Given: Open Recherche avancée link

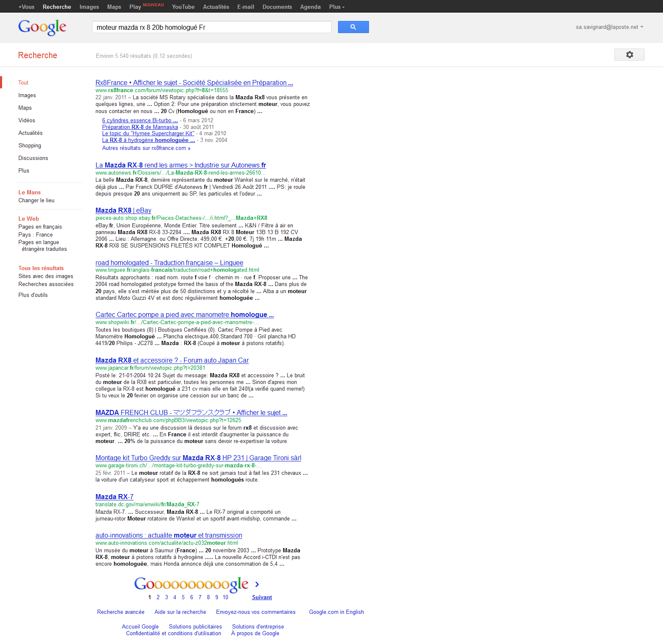Looking at the screenshot, I should pos(121,612).
